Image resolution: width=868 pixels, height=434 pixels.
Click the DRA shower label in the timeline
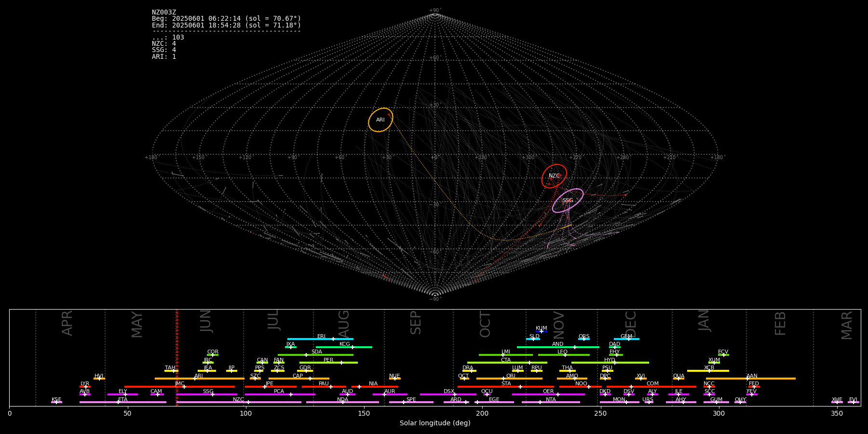tap(468, 368)
